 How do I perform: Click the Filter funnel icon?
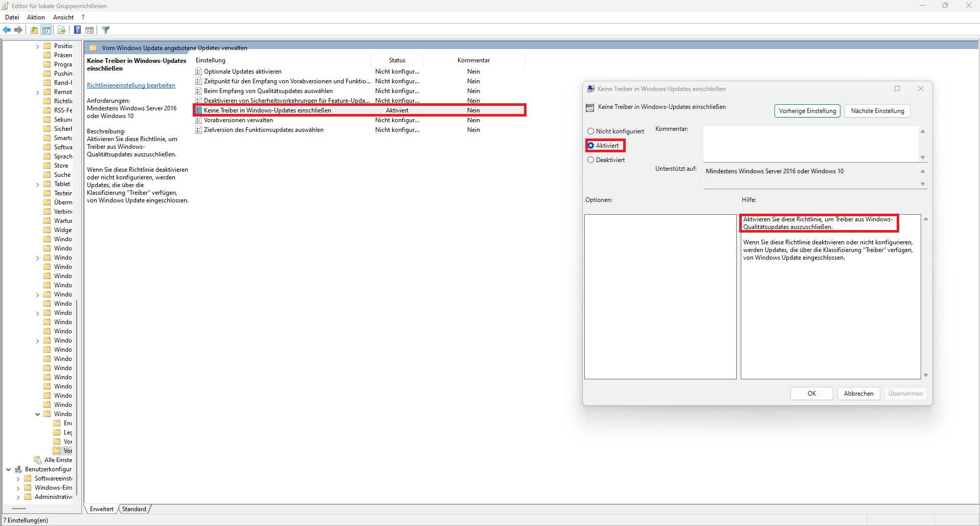(x=106, y=30)
